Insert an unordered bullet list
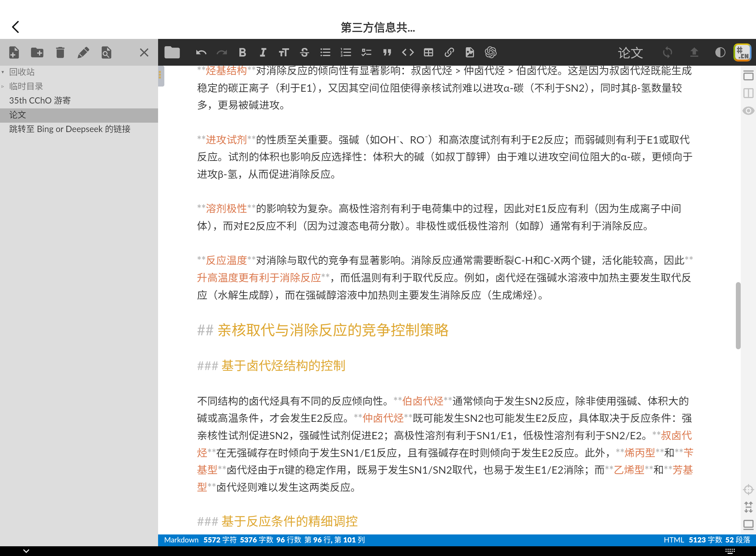Screen dimensions: 756x556 (x=325, y=52)
